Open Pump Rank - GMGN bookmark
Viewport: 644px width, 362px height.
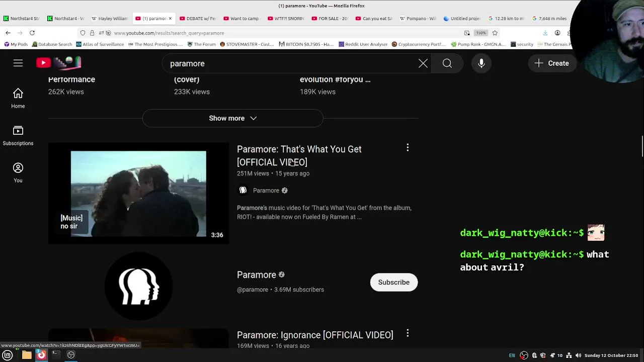point(478,44)
